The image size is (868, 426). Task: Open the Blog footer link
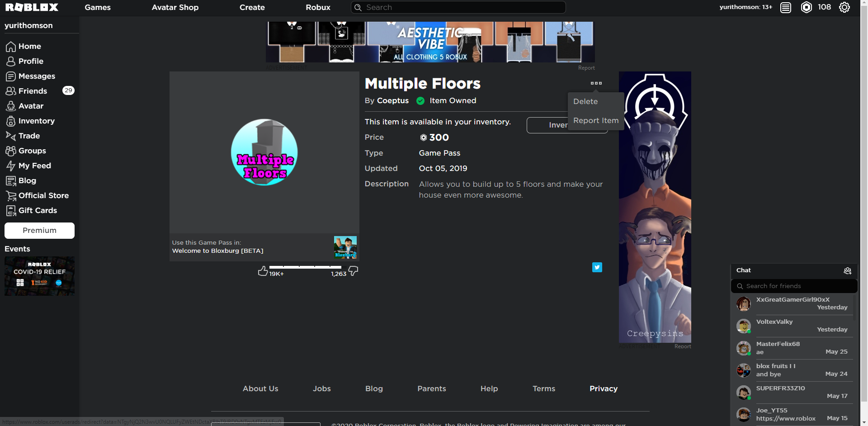[x=374, y=389]
